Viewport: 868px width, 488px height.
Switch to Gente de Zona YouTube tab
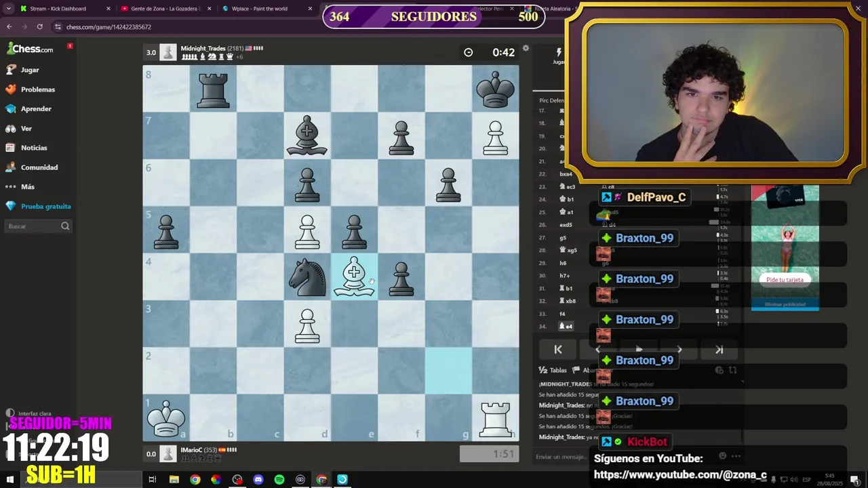165,9
